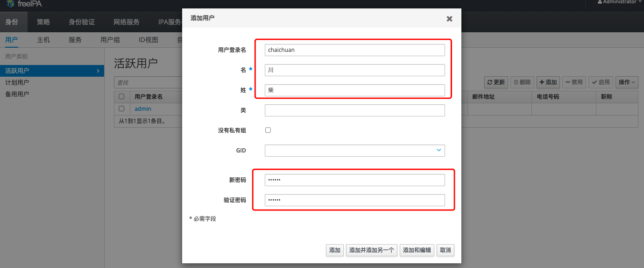Open the actions (操作) dropdown menu

627,82
